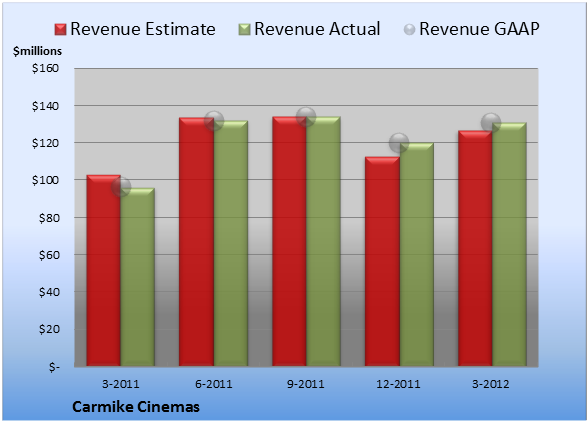Click the '$40' y-axis label

(49, 292)
